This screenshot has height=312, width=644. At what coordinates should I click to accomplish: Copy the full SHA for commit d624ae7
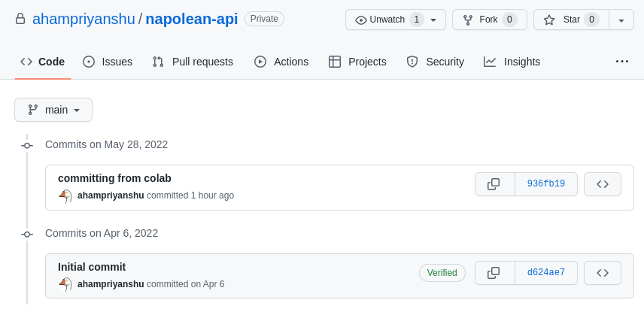[x=494, y=273]
